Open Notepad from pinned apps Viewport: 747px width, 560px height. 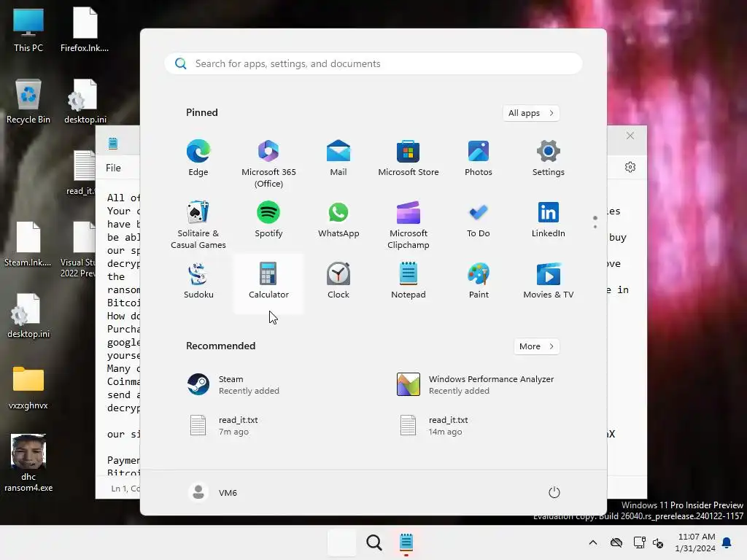pos(409,281)
